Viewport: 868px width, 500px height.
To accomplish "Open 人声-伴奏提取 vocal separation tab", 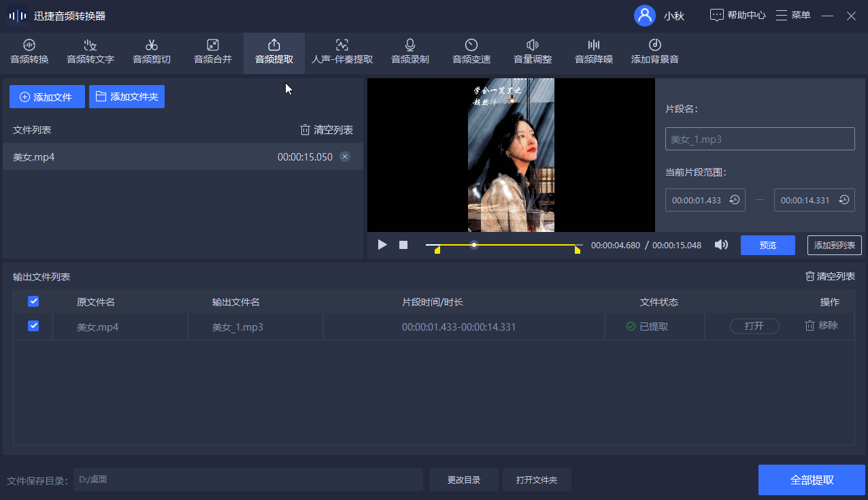I will [x=342, y=52].
